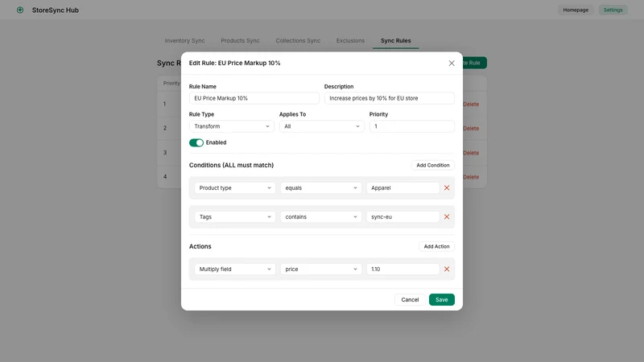644x362 pixels.
Task: Open the Tags condition field dropdown
Action: click(235, 216)
